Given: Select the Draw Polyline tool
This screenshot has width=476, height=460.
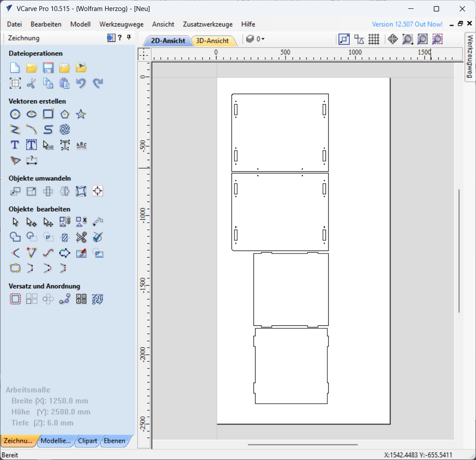Looking at the screenshot, I should [x=15, y=130].
